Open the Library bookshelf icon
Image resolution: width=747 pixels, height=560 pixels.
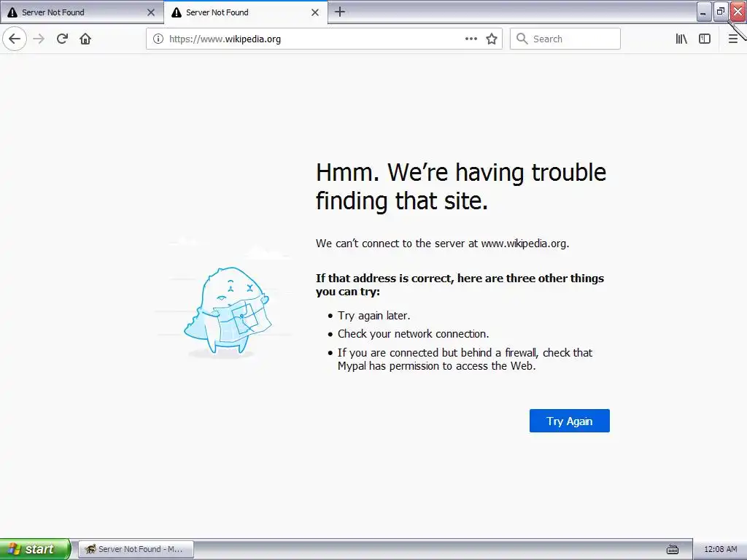click(x=681, y=39)
